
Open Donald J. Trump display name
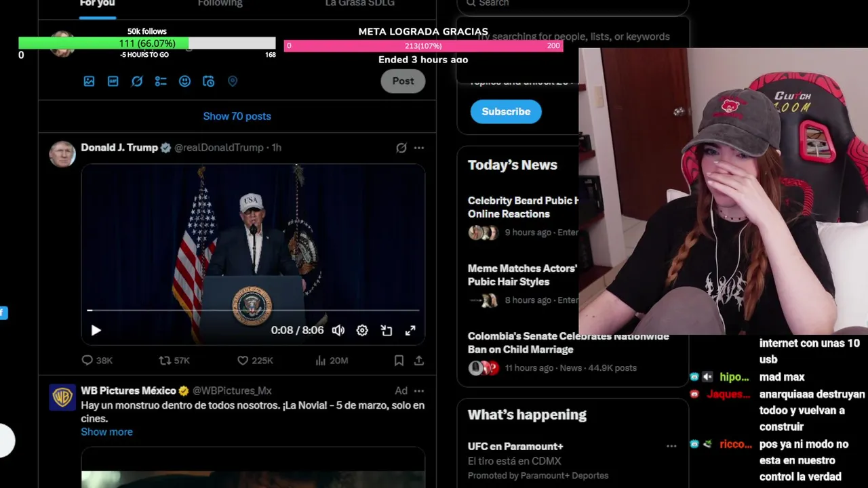point(119,147)
